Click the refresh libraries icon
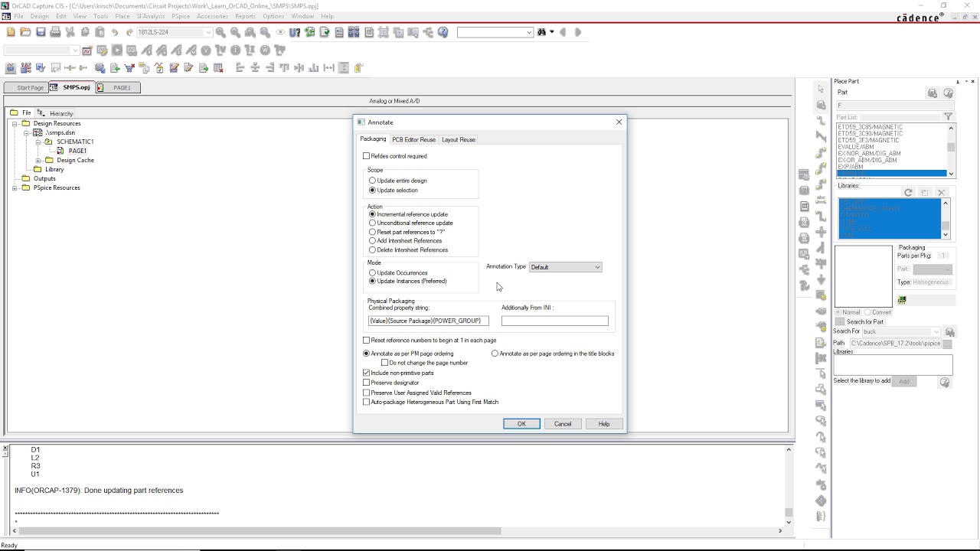This screenshot has width=980, height=551. 908,193
